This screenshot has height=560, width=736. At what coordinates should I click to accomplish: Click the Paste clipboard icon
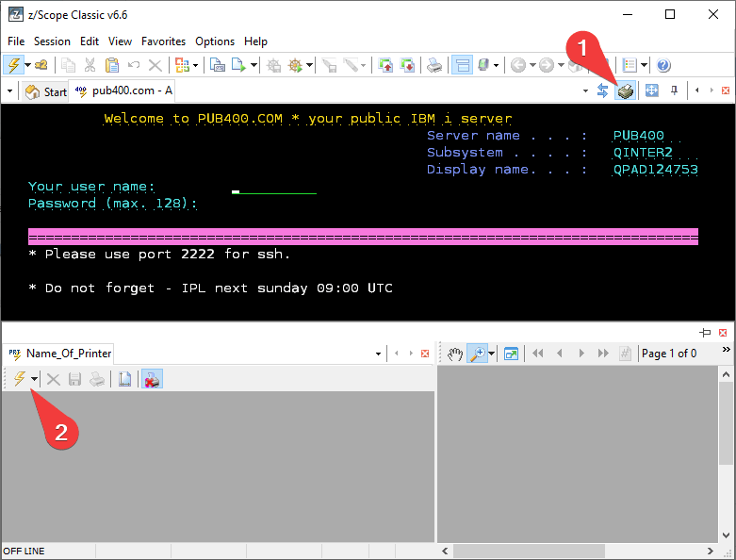click(x=112, y=65)
